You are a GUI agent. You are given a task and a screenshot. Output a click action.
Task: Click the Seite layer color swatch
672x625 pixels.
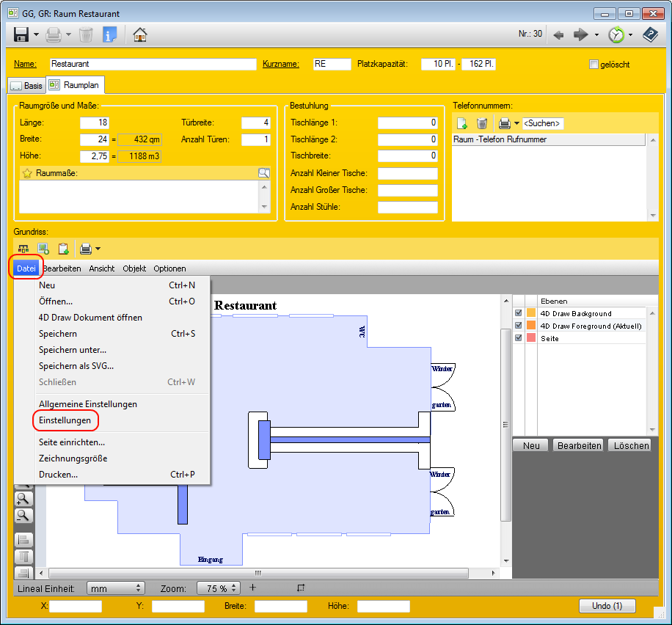click(x=531, y=338)
